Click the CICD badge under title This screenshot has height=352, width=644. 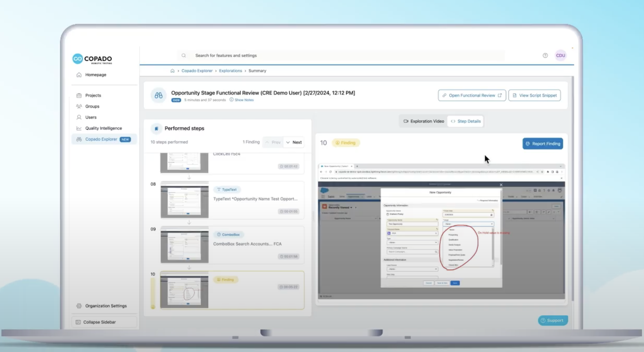click(x=176, y=100)
